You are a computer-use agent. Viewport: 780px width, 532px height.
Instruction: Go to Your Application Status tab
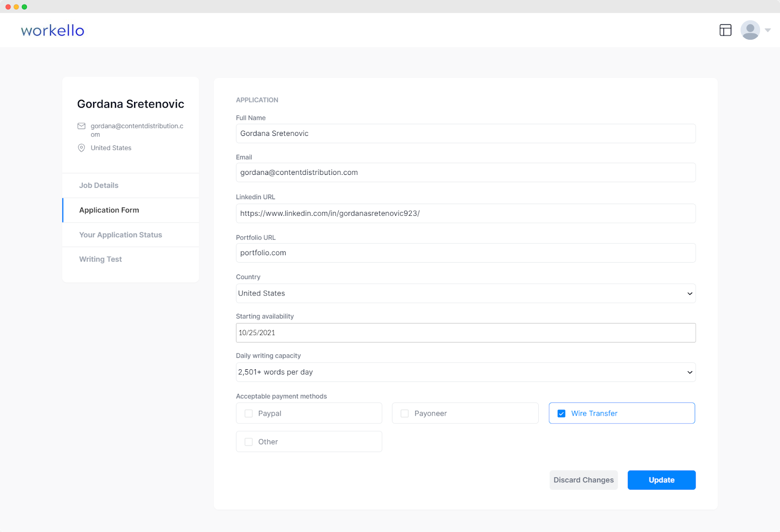click(131, 235)
